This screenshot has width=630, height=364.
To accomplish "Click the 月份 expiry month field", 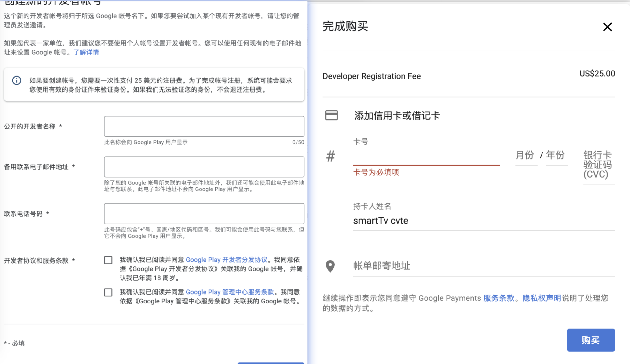I will pyautogui.click(x=525, y=156).
